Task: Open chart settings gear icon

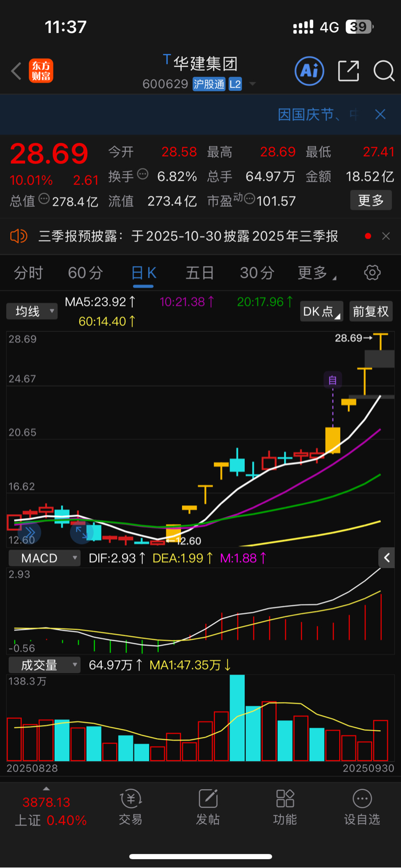Action: coord(372,272)
